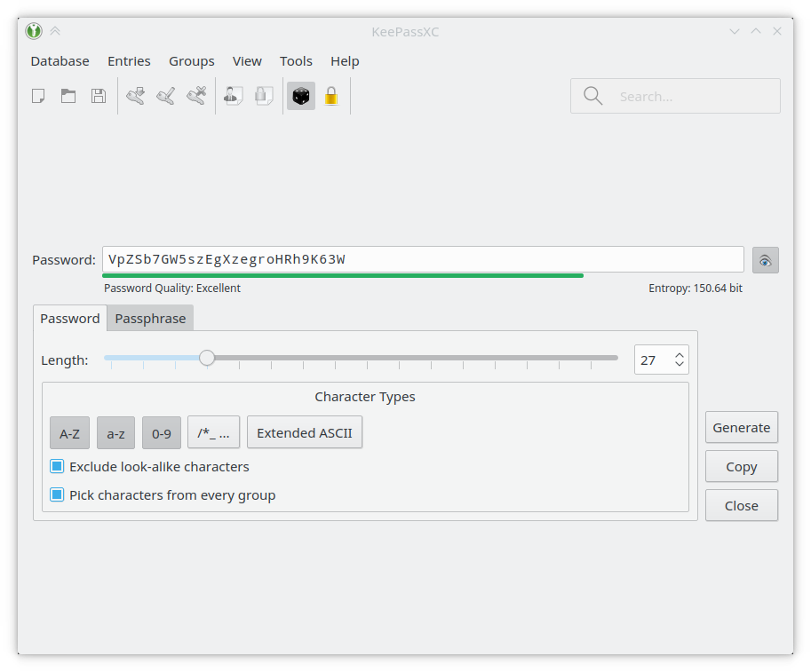The height and width of the screenshot is (672, 811).
Task: Click the Length slider handle
Action: (x=207, y=358)
